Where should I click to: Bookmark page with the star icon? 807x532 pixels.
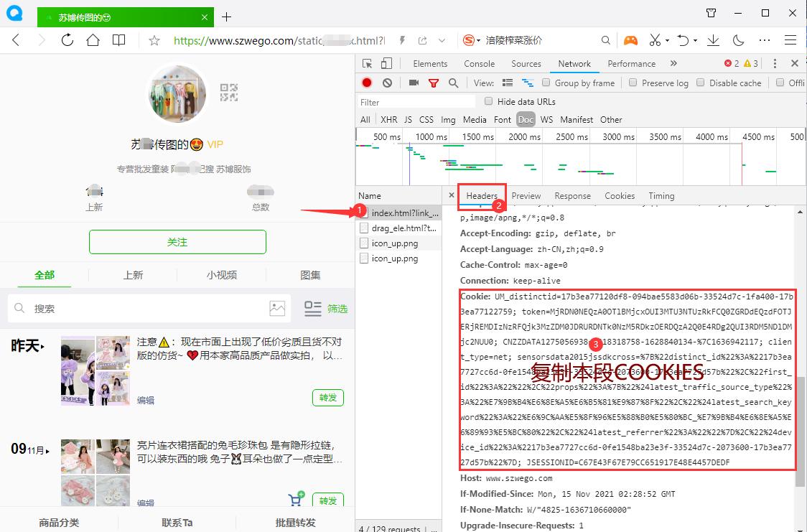(x=154, y=40)
